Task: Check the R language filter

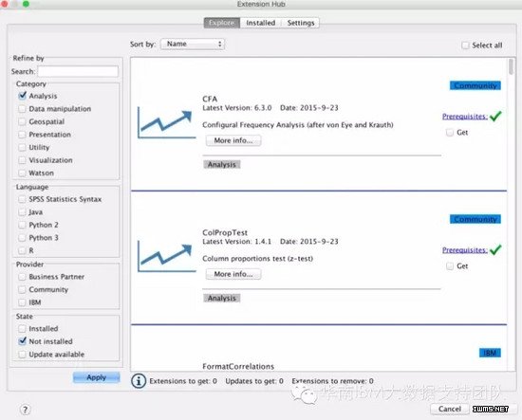Action: tap(22, 250)
